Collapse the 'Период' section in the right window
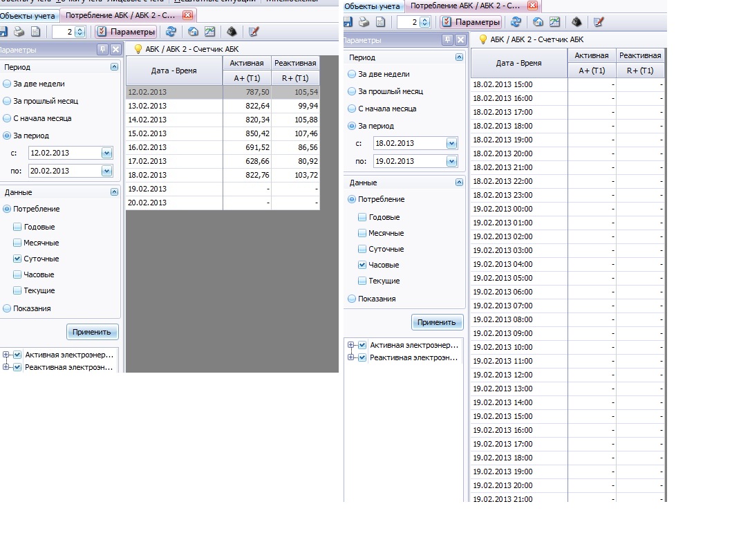 coord(459,57)
